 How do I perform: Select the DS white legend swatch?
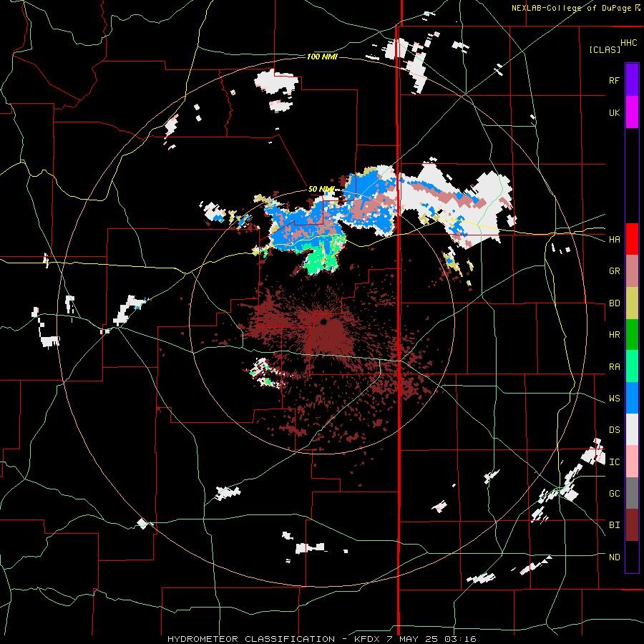point(632,429)
